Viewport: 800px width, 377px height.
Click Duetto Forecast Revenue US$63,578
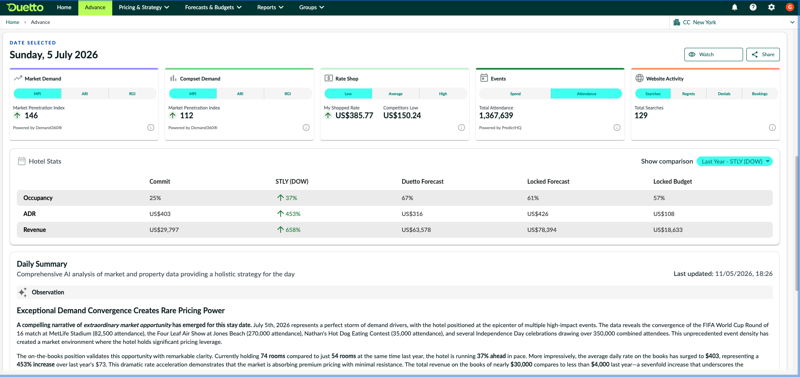(x=417, y=230)
